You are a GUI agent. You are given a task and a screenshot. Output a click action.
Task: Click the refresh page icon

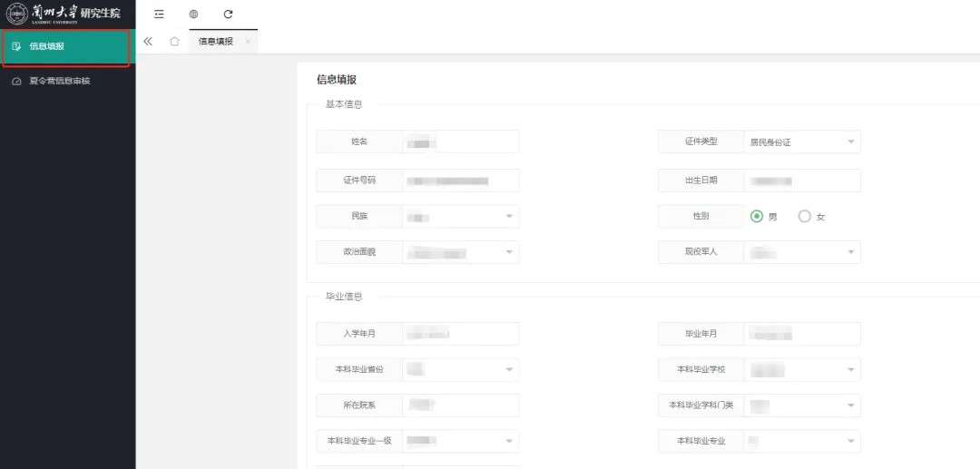(x=228, y=14)
